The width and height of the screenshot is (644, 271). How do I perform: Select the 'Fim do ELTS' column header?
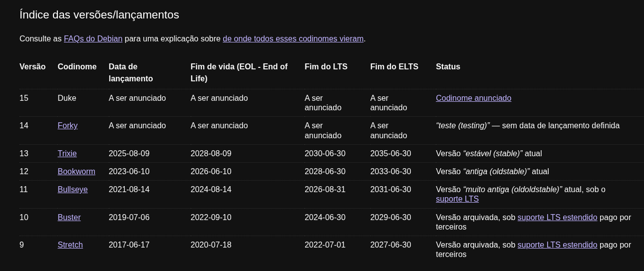(x=394, y=67)
